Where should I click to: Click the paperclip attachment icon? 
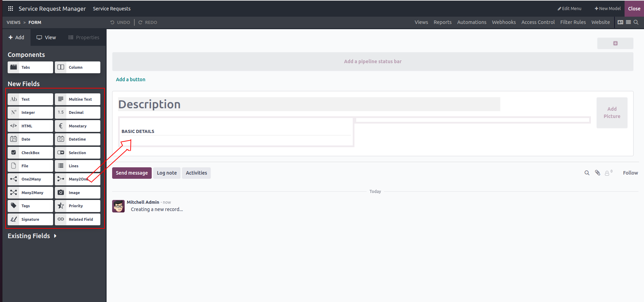pos(597,173)
